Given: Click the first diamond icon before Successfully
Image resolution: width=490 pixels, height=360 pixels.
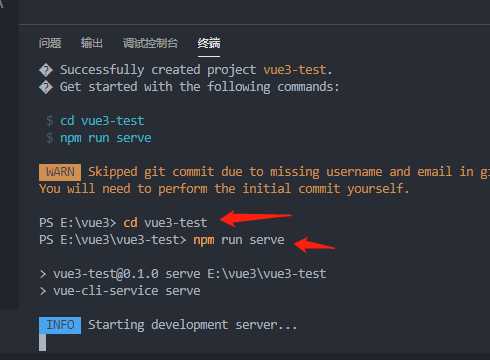Looking at the screenshot, I should point(46,70).
